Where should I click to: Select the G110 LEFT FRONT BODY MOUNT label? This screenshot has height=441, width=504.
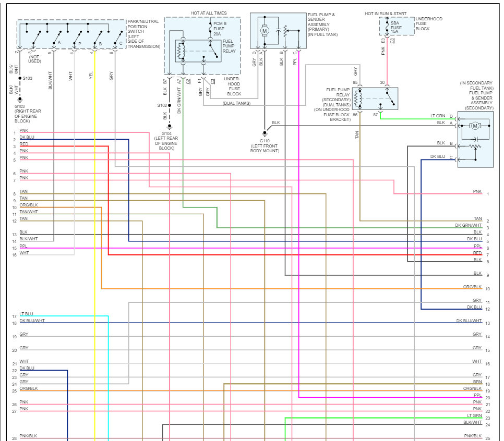265,146
